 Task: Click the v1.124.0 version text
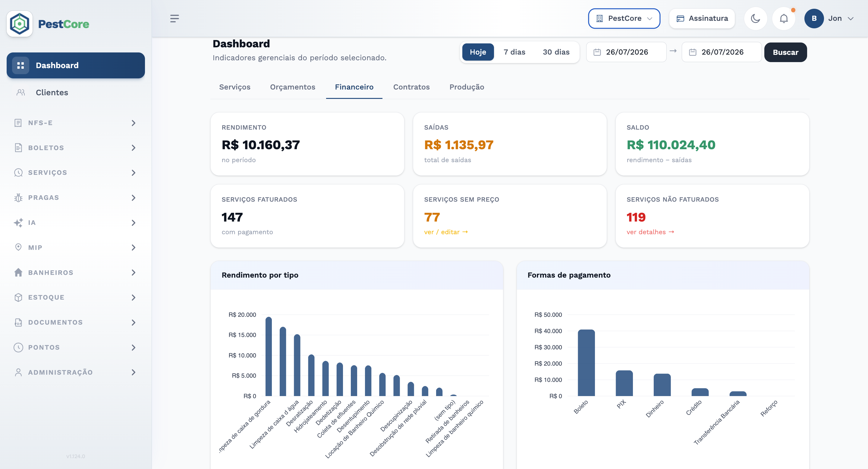[x=75, y=457]
